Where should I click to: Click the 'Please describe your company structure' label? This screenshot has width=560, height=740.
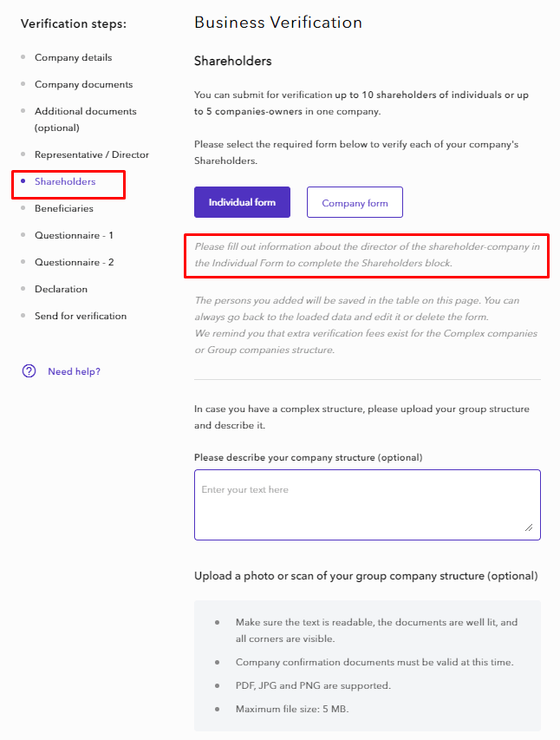[308, 457]
